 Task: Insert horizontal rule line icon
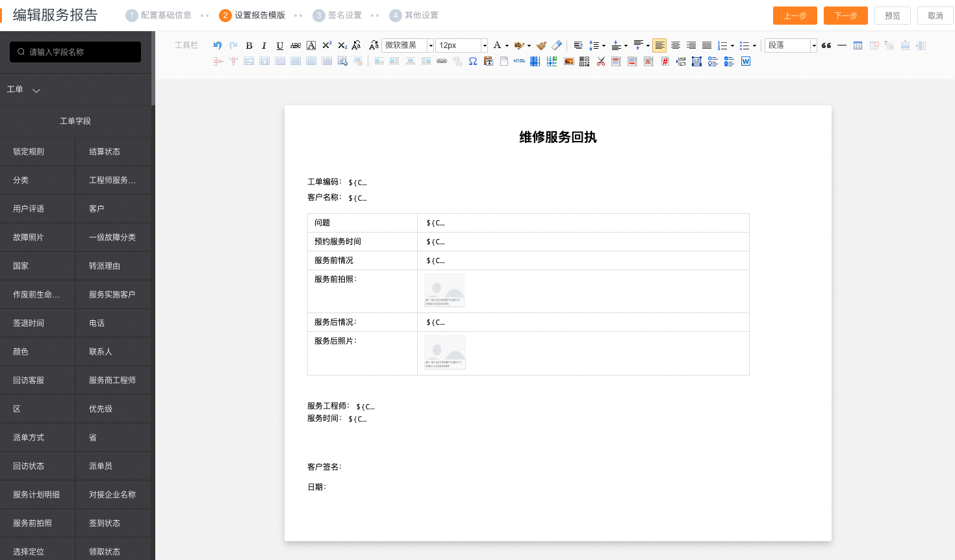point(842,45)
